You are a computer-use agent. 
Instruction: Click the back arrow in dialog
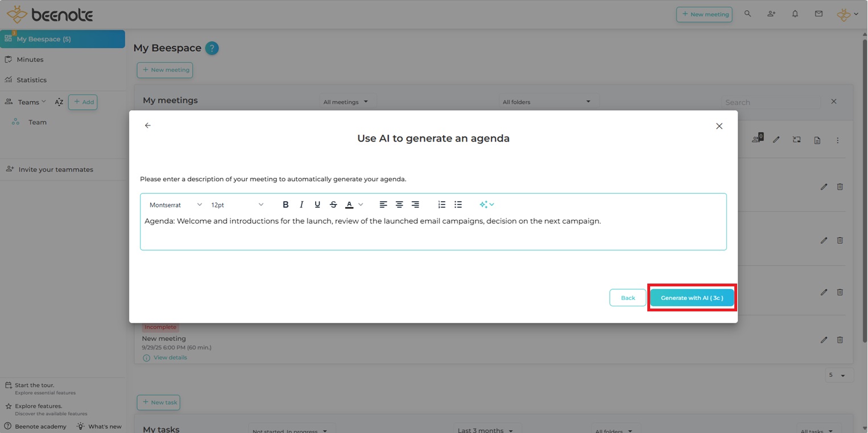[x=148, y=126]
